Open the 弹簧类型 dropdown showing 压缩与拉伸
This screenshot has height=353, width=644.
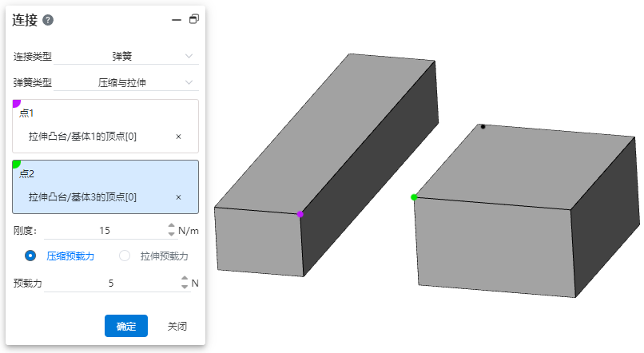pos(125,82)
